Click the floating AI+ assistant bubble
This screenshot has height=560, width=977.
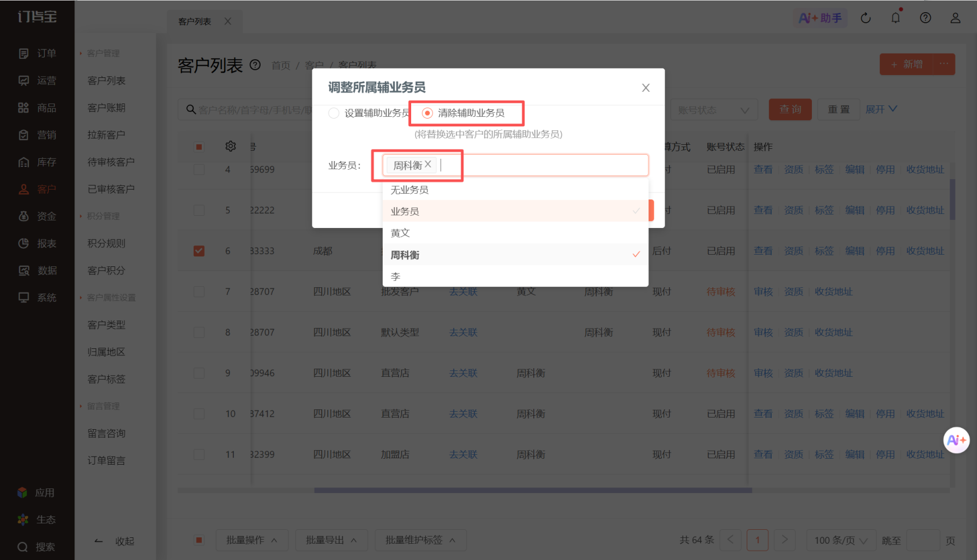coord(957,440)
